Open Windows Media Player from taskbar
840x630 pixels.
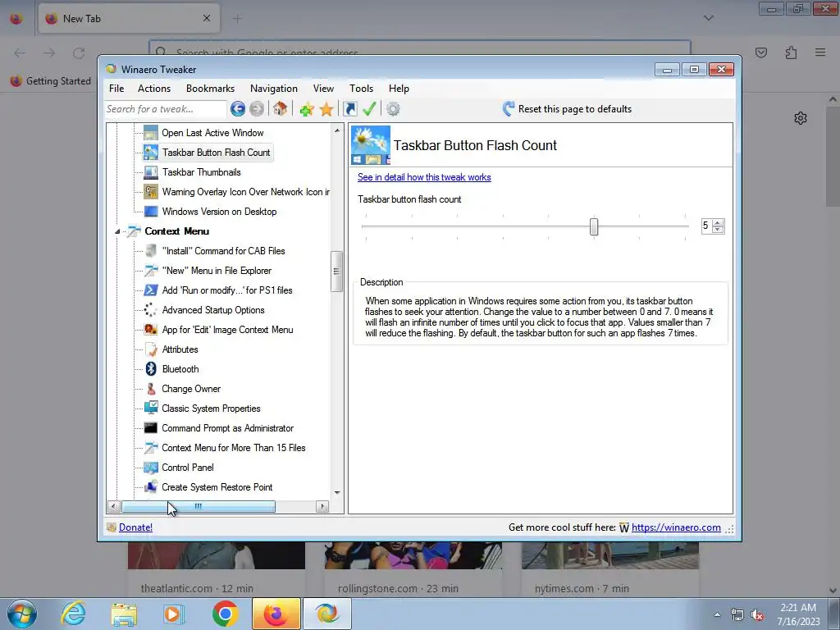point(174,614)
